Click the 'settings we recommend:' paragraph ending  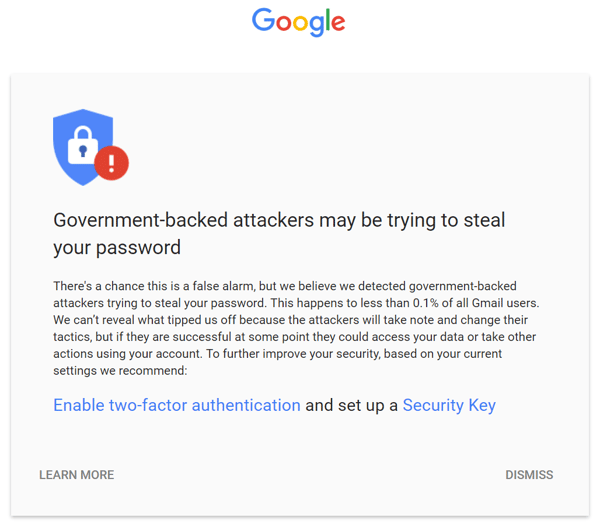[120, 371]
